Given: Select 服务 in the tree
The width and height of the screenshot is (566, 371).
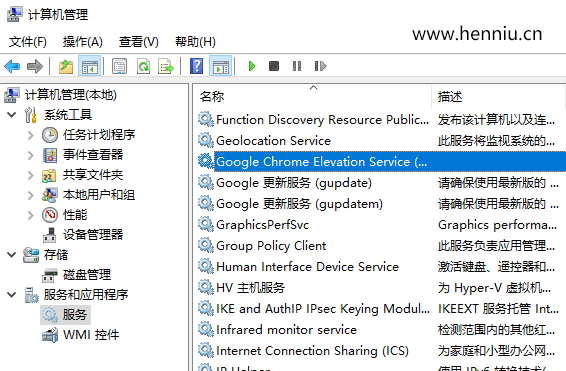Looking at the screenshot, I should click(x=75, y=315).
